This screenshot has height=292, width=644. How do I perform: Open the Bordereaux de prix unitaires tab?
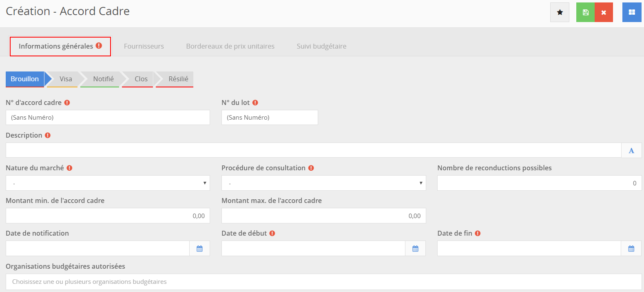(x=230, y=46)
